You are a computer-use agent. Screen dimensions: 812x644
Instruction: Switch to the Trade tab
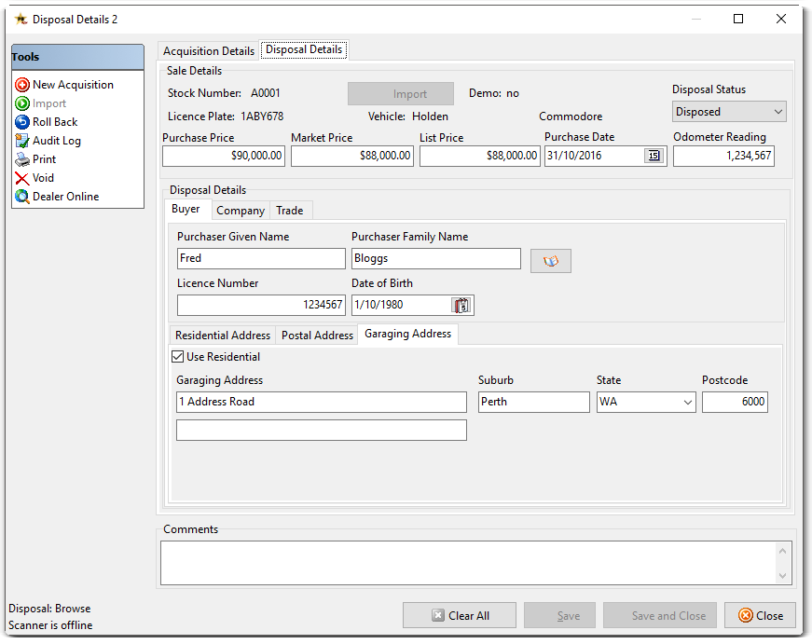tap(290, 211)
